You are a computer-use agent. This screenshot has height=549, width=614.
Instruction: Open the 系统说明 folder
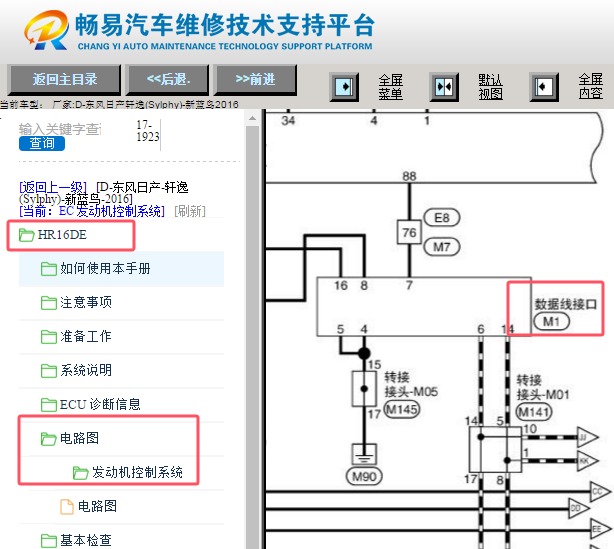coord(86,370)
